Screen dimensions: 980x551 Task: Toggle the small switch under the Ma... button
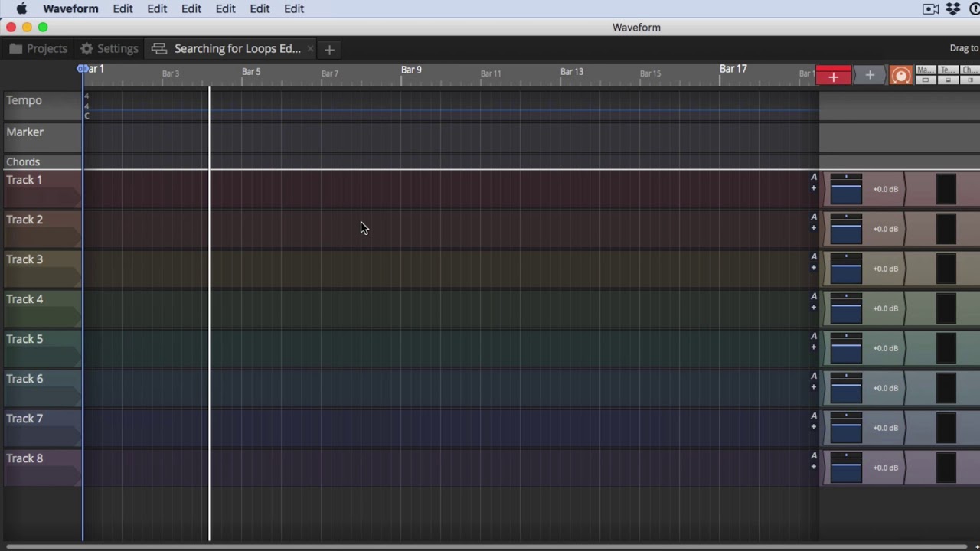click(926, 80)
